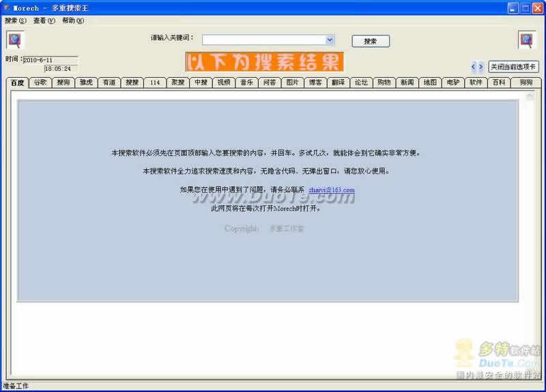Select the 博客 tab

[x=315, y=82]
